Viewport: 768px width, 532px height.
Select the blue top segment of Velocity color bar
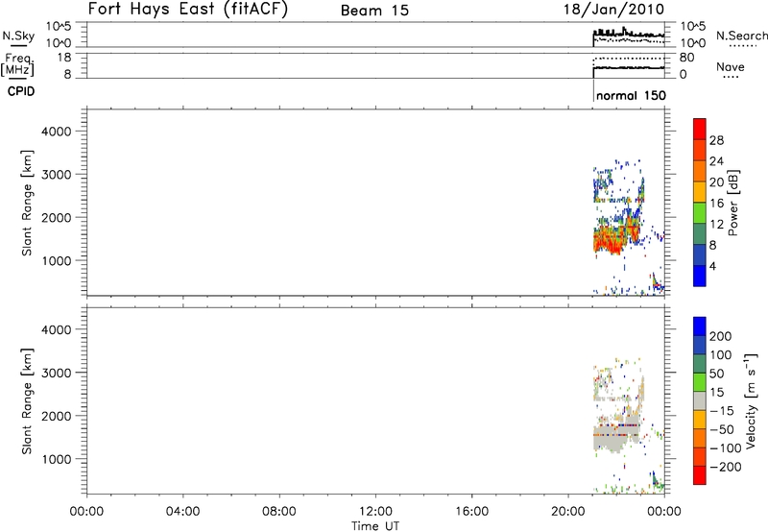(700, 326)
